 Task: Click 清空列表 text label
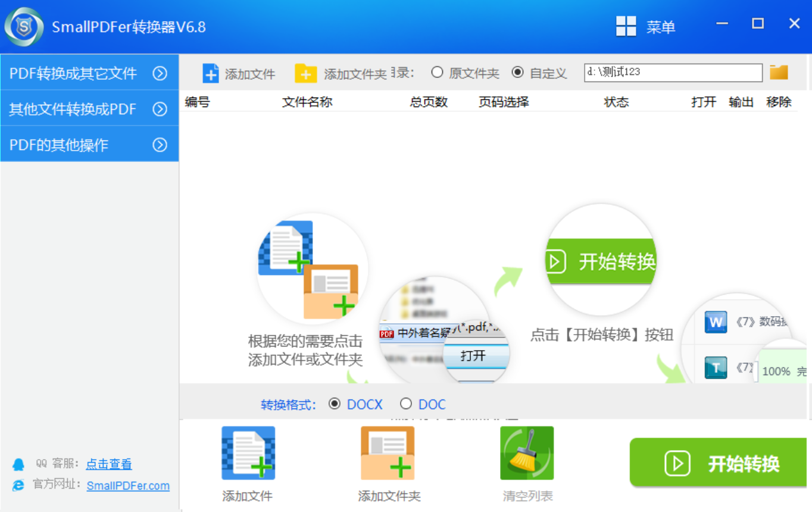pos(527,496)
